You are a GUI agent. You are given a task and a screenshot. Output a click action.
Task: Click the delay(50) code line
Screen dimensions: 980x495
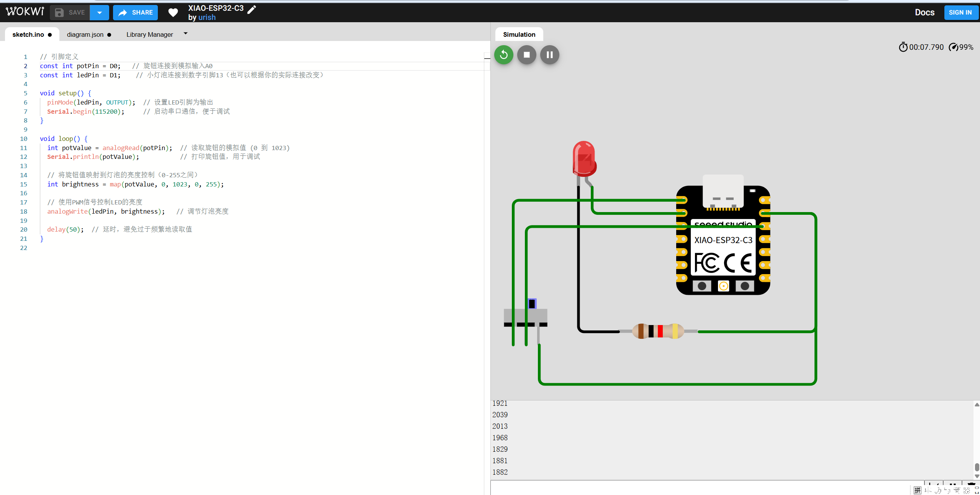(x=66, y=229)
